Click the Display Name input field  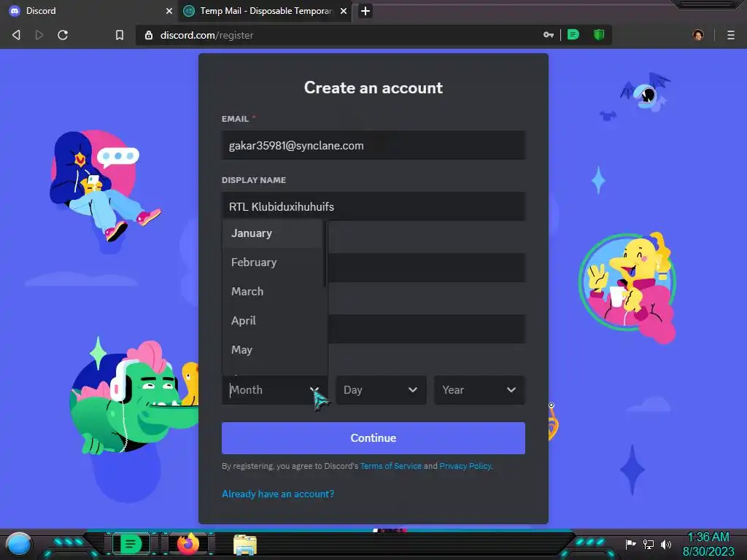pyautogui.click(x=373, y=206)
